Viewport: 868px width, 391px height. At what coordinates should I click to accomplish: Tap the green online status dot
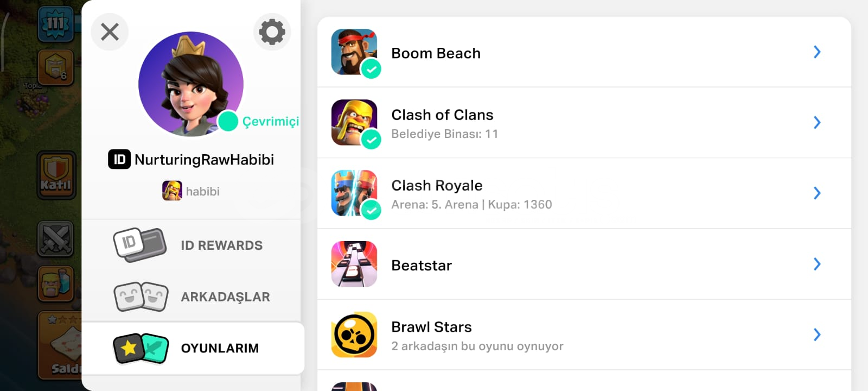(x=228, y=121)
